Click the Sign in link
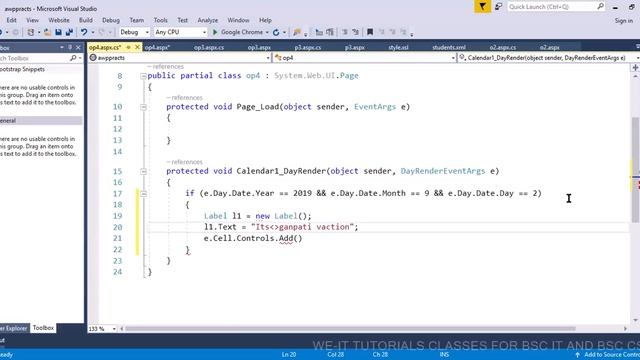Viewport: 640px width, 360px height. click(x=623, y=20)
